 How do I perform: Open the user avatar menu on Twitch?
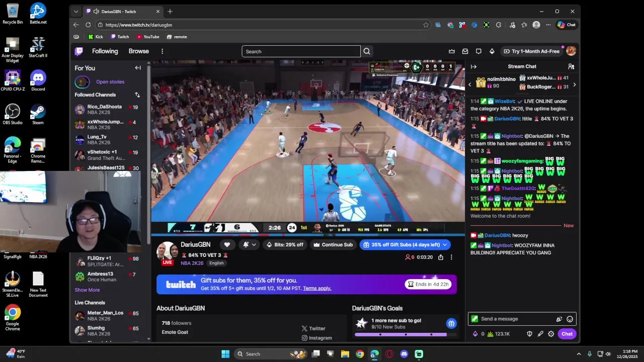571,51
